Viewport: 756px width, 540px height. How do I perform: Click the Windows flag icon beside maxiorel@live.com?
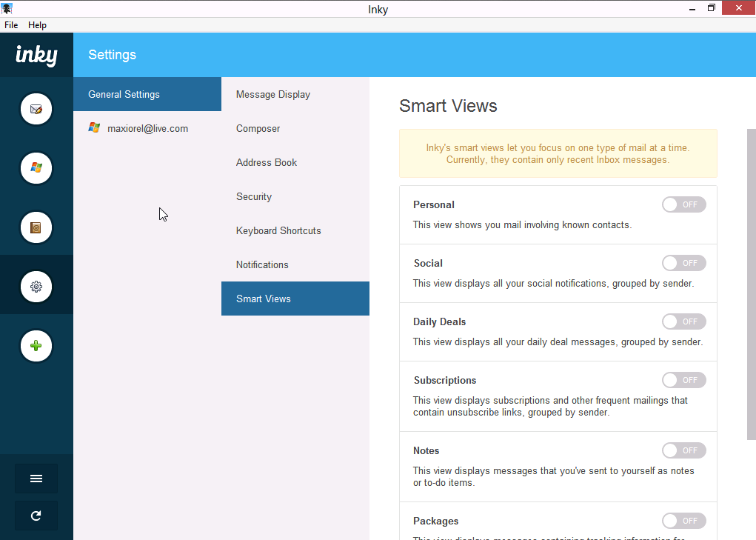click(94, 127)
